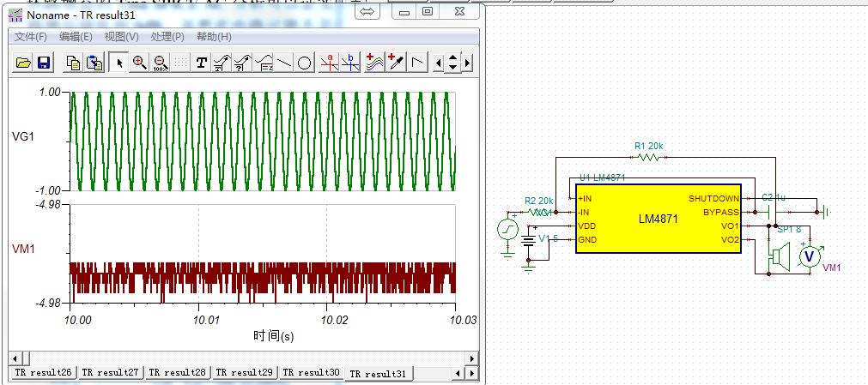Click the Paste clipboard icon
Image resolution: width=868 pixels, height=385 pixels.
[x=94, y=63]
